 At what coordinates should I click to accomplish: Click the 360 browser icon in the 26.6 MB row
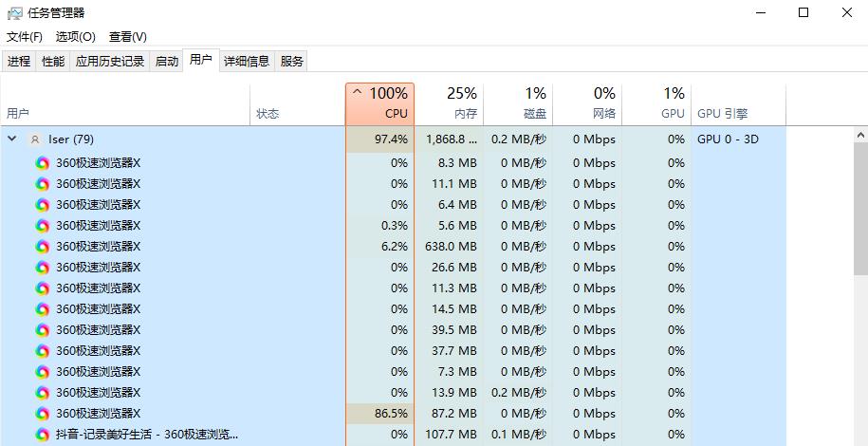pos(42,268)
